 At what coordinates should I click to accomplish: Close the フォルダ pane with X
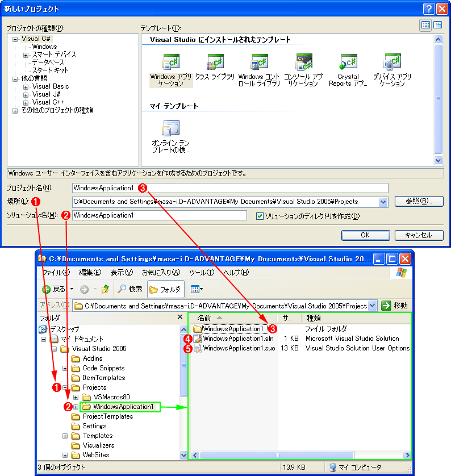click(180, 317)
